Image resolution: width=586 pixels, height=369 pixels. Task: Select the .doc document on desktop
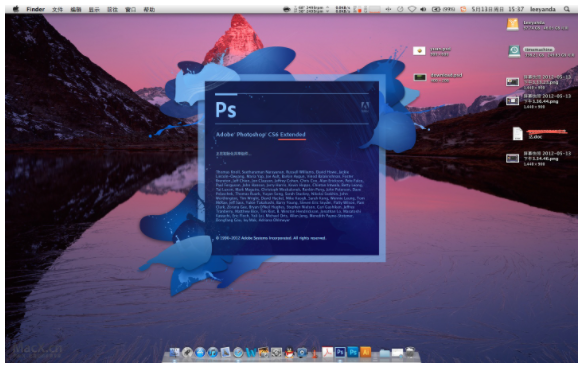(x=517, y=133)
